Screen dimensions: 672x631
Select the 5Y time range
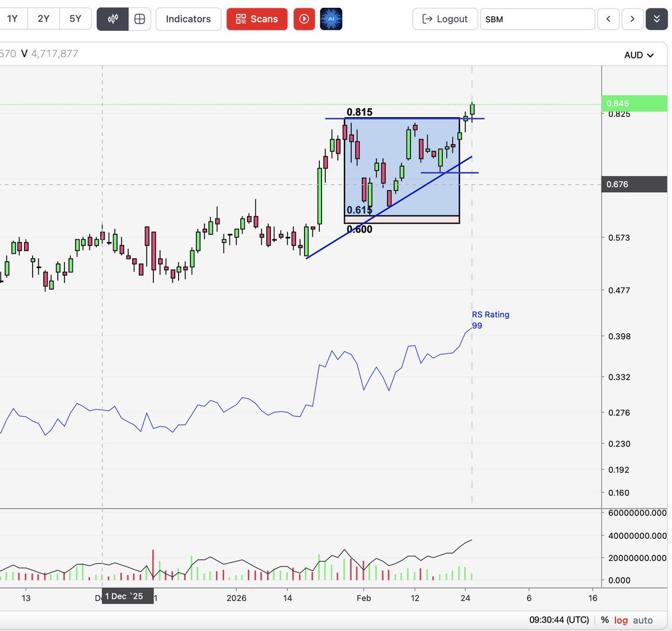75,19
